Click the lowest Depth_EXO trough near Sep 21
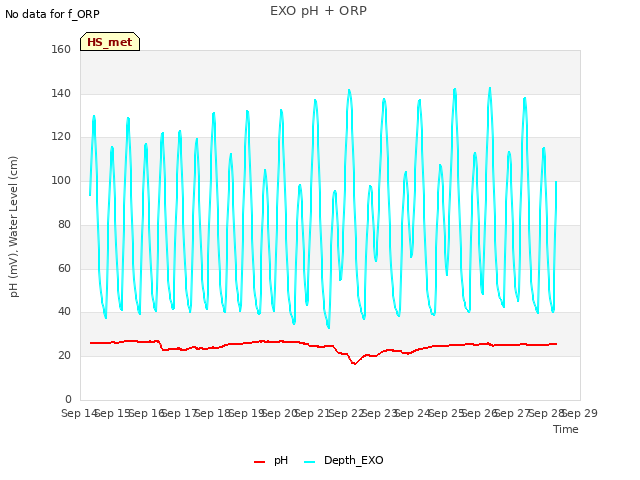640x480 pixels. 329,327
